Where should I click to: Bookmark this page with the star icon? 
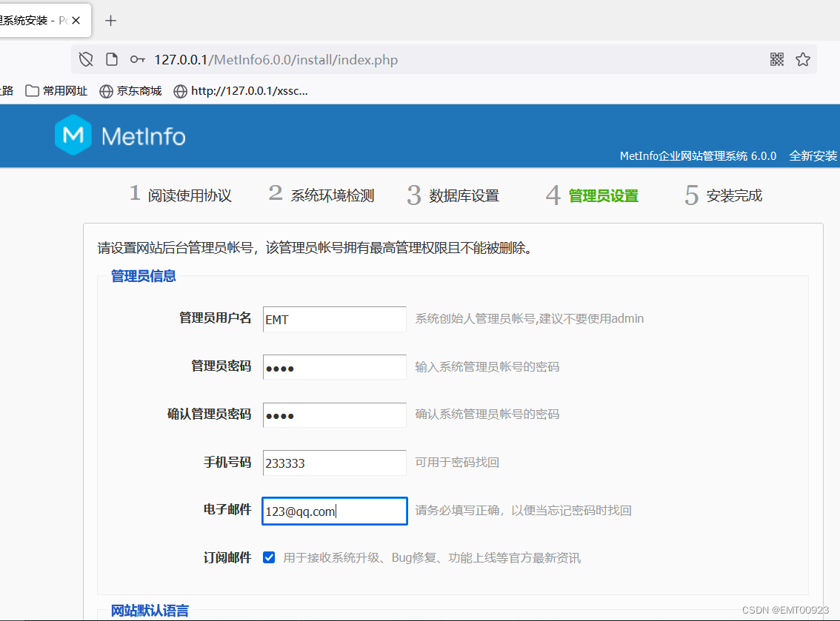(x=802, y=59)
